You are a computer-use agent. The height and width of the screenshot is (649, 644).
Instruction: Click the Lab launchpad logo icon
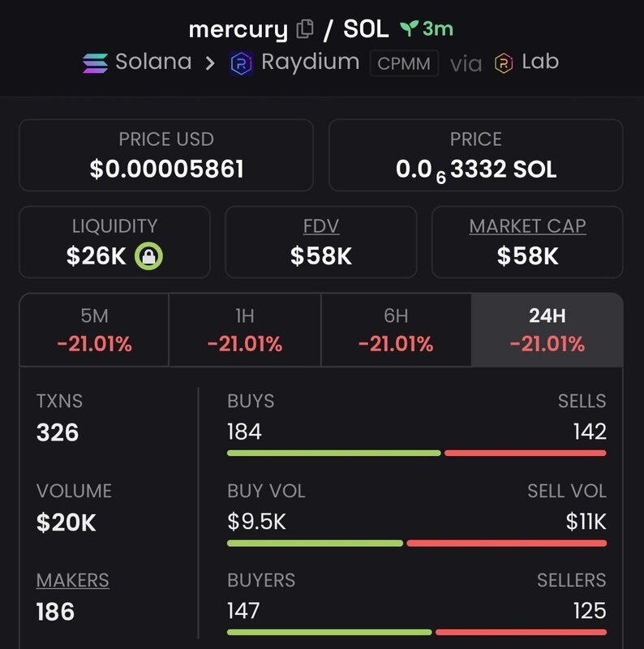coord(504,62)
